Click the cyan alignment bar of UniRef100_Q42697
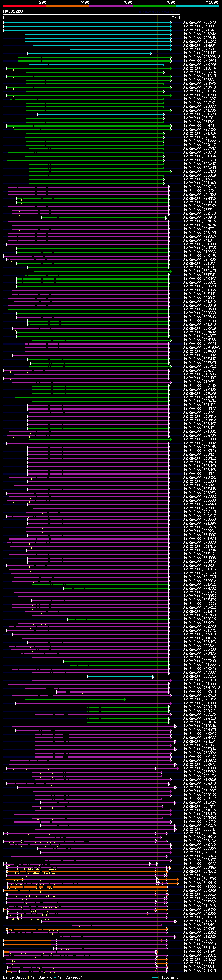 click(x=121, y=49)
